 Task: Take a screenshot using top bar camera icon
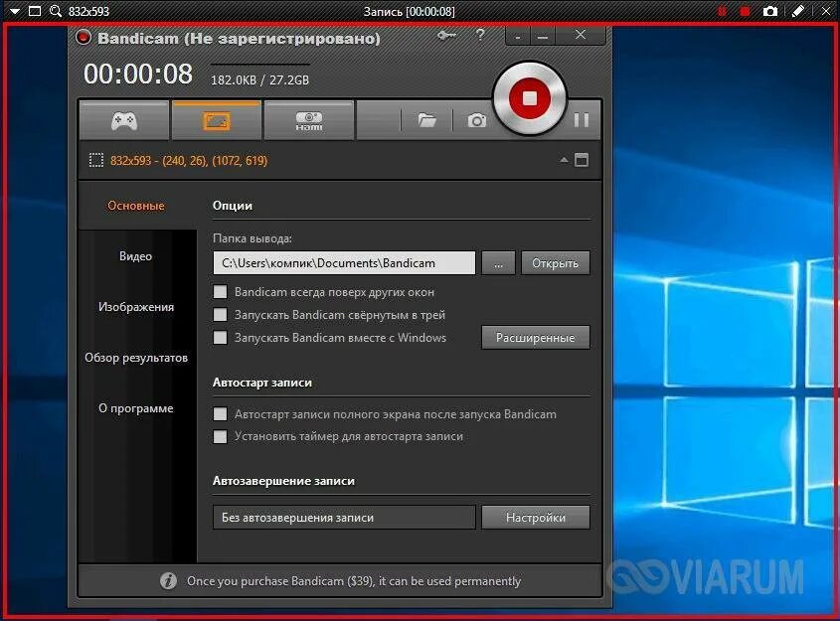point(769,11)
